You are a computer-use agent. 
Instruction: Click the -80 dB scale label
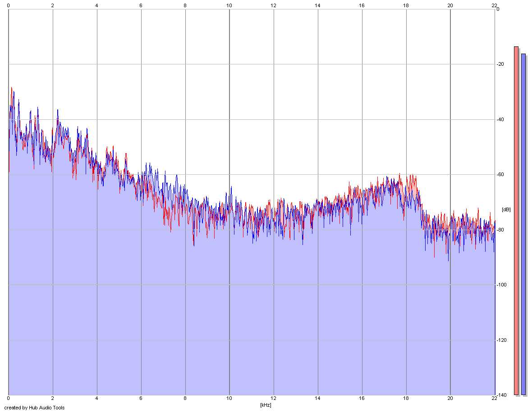pyautogui.click(x=500, y=230)
